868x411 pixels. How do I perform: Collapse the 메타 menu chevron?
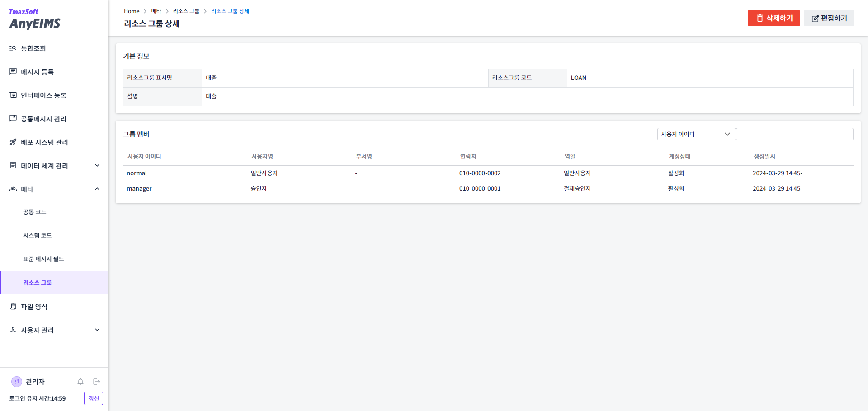pos(97,189)
